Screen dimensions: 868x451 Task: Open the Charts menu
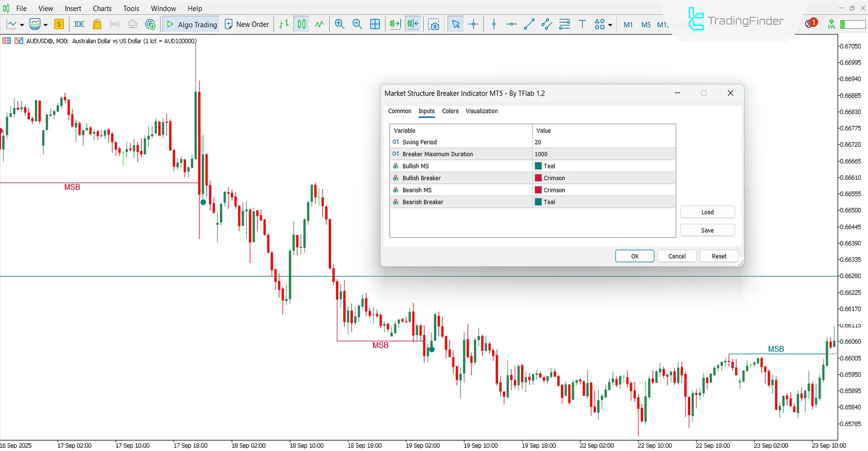tap(102, 8)
